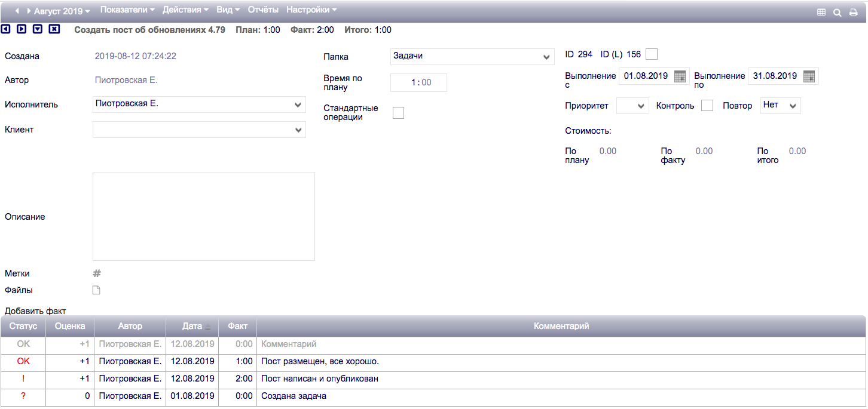Open the Приоритет dropdown
The image size is (868, 409).
coord(632,106)
